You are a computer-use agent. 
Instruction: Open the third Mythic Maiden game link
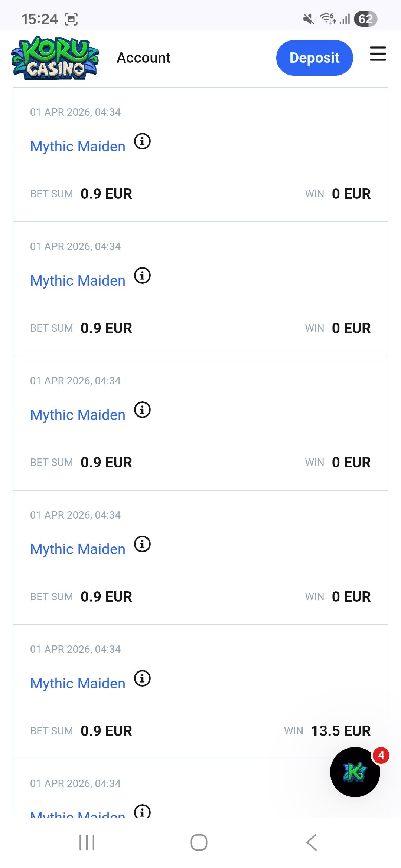(78, 415)
